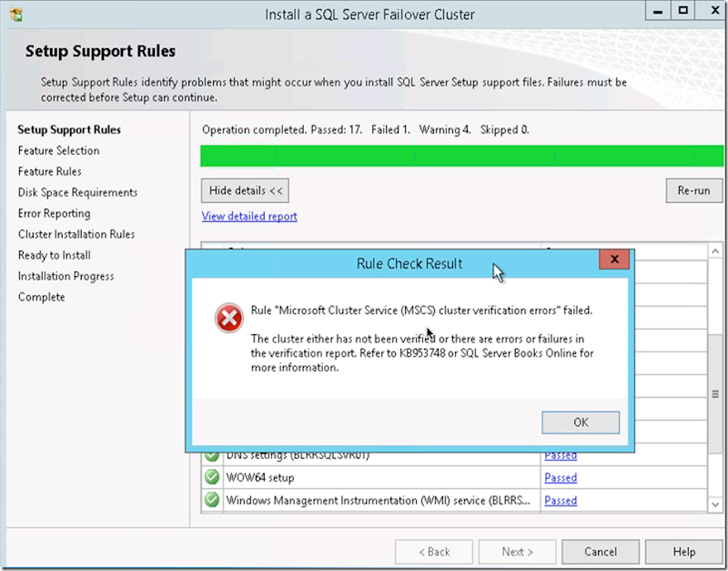Click the green operation progress bar
The width and height of the screenshot is (728, 571).
(461, 156)
